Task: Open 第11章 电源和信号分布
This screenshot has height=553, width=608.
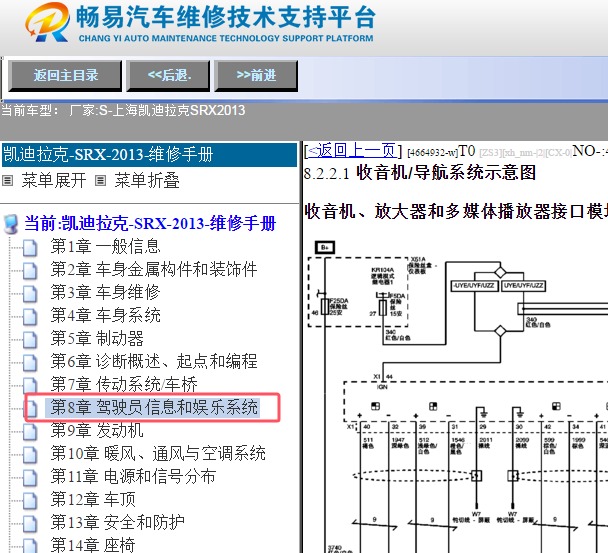Action: pos(133,476)
